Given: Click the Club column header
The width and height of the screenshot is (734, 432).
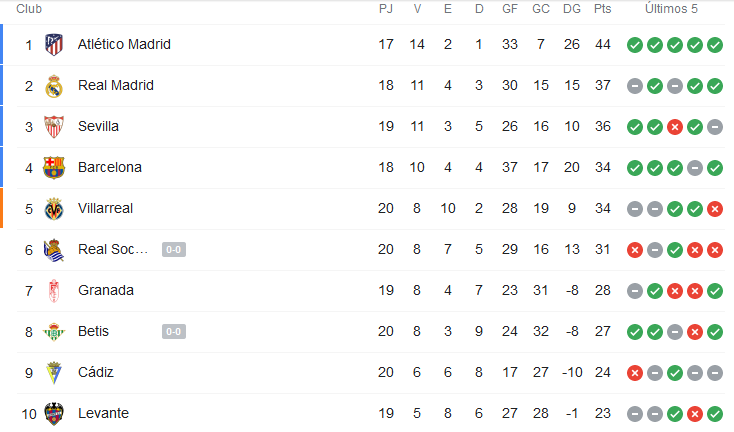Looking at the screenshot, I should click(29, 9).
